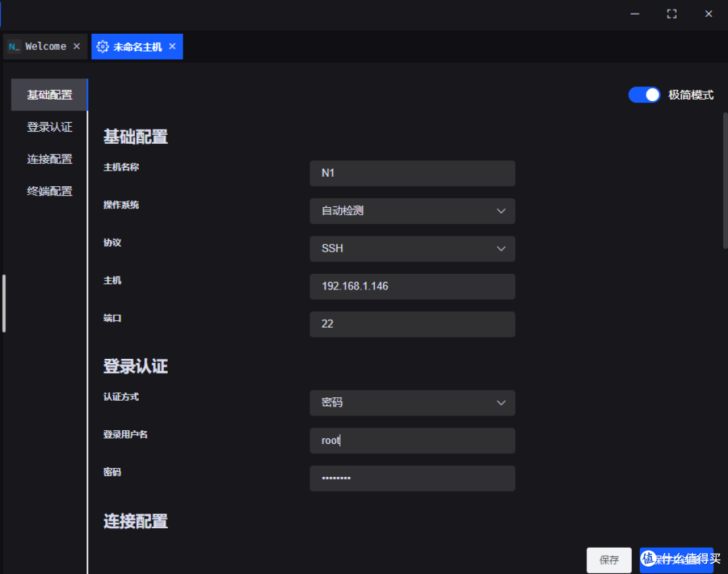Open the 操作系统 dropdown showing 自动检测
728x574 pixels.
point(413,211)
